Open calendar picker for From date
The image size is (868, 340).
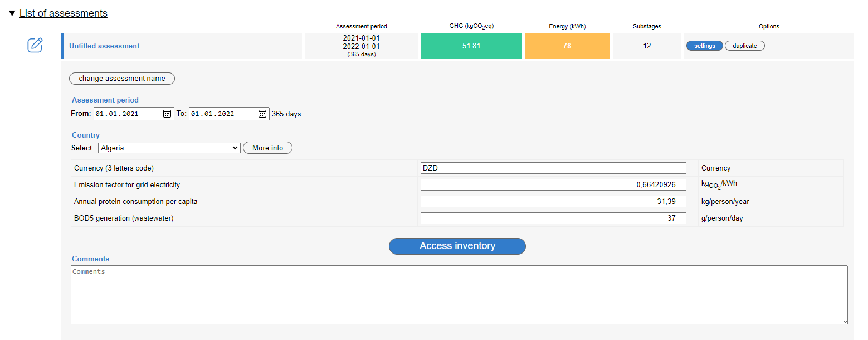[x=167, y=114]
